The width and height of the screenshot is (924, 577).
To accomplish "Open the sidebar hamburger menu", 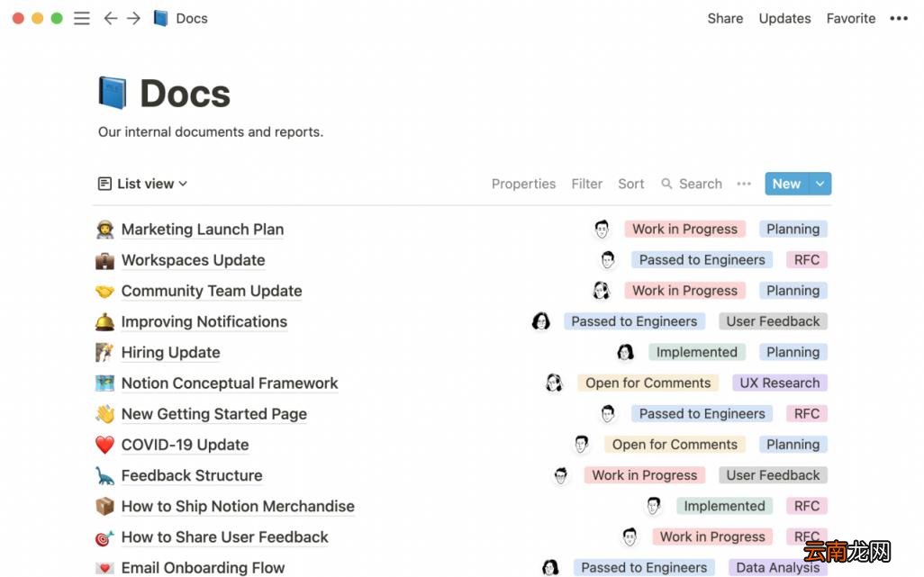I will click(82, 18).
